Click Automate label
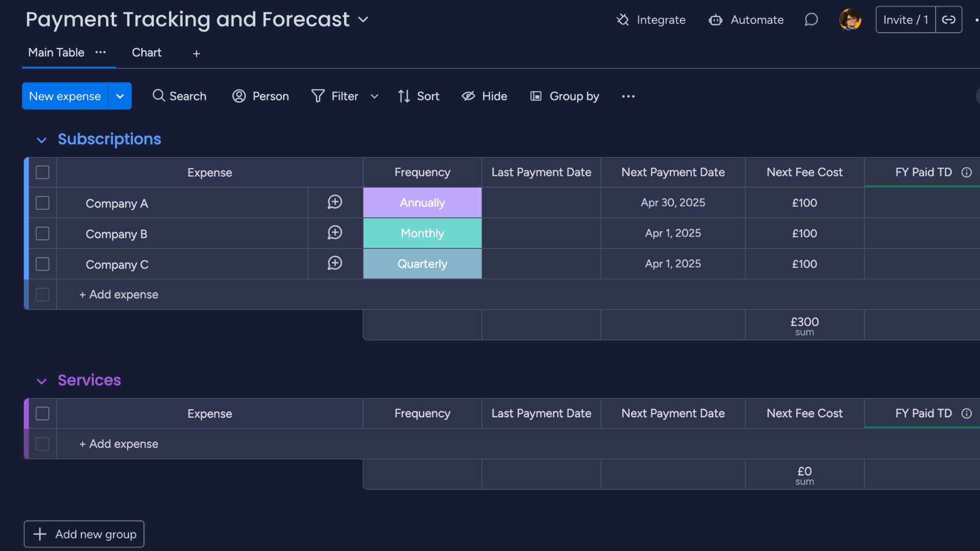Image resolution: width=980 pixels, height=551 pixels. (x=757, y=20)
